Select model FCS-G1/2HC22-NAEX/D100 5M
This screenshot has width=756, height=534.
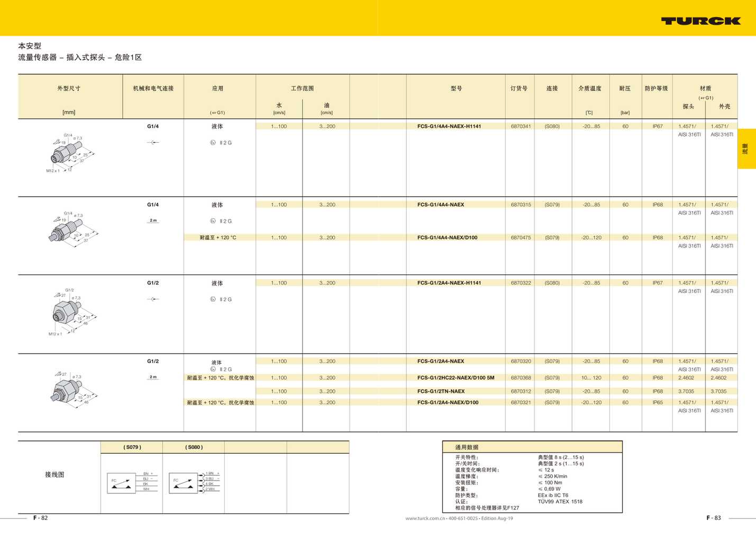(456, 378)
